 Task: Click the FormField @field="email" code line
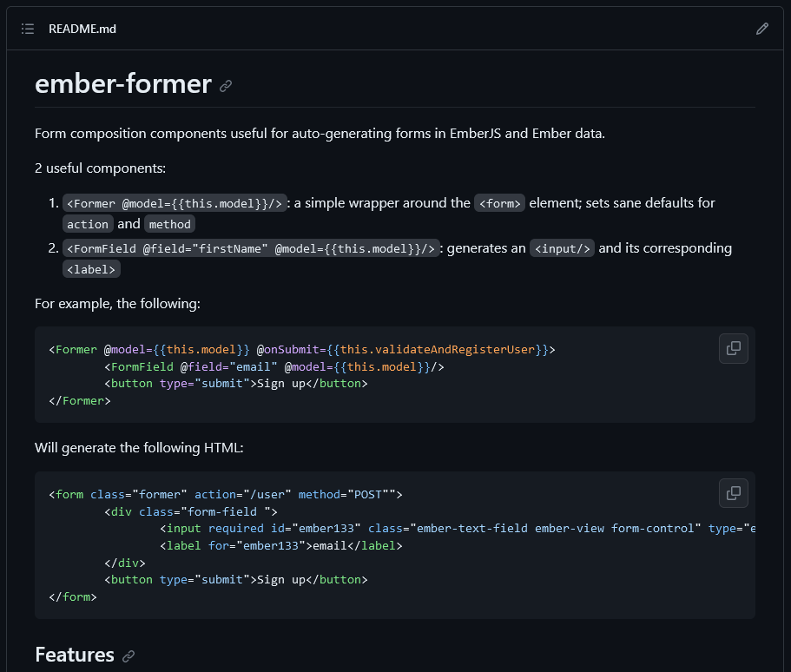pyautogui.click(x=274, y=366)
